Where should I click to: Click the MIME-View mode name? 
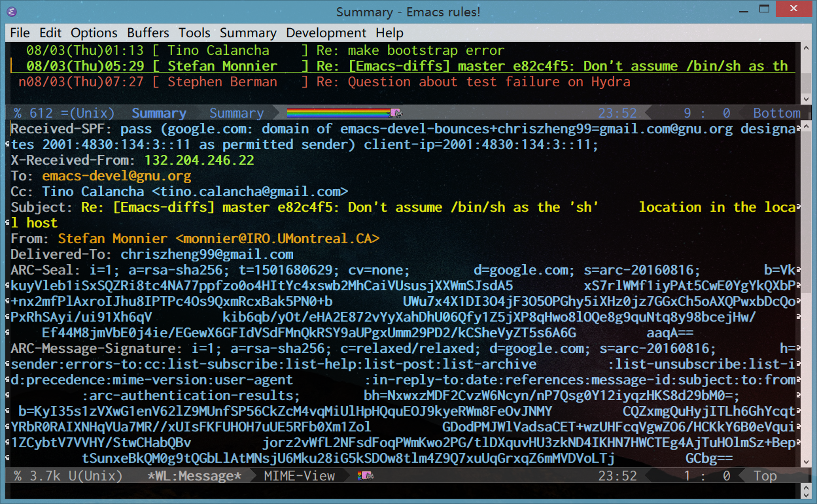[299, 476]
